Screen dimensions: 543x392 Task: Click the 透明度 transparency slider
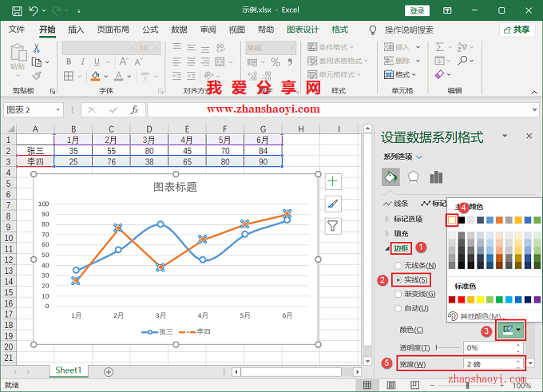tap(447, 347)
